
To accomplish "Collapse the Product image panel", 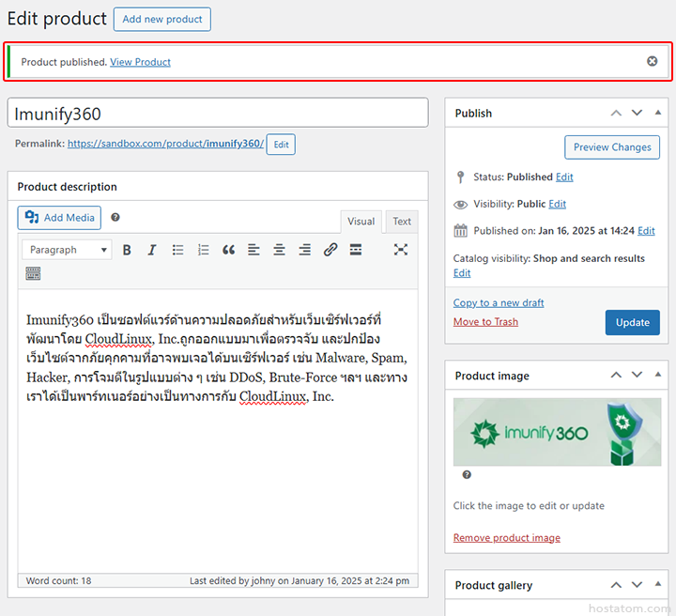I will [658, 375].
